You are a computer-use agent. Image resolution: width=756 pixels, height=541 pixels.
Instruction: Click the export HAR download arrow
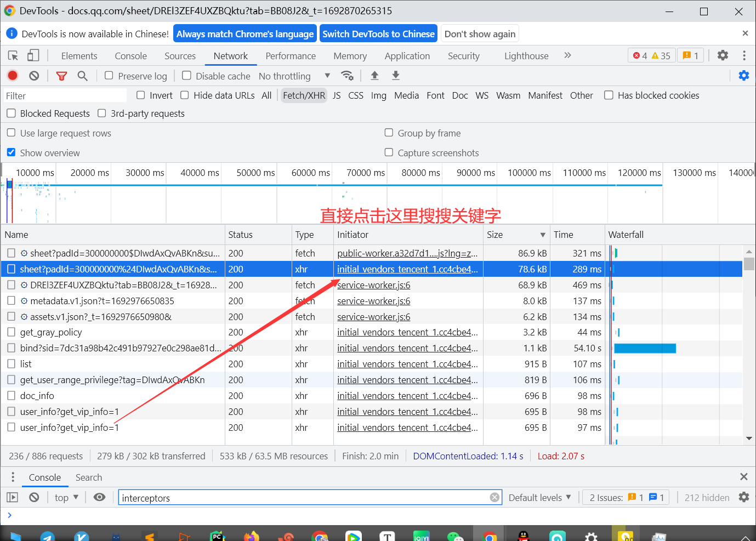395,76
